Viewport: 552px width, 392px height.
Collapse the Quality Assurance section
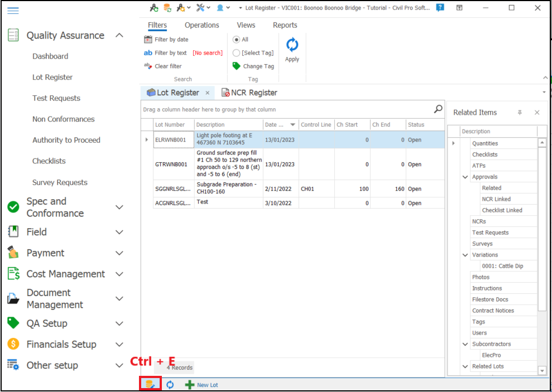119,35
